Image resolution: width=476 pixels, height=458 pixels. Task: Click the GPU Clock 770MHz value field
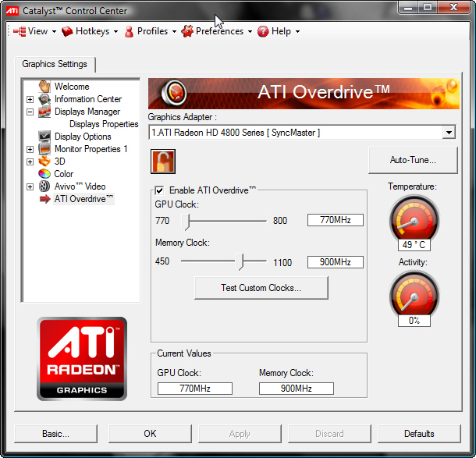(335, 220)
